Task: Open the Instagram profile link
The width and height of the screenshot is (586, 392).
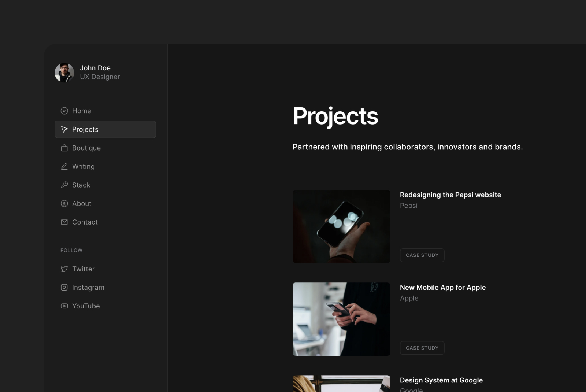Action: (x=105, y=288)
